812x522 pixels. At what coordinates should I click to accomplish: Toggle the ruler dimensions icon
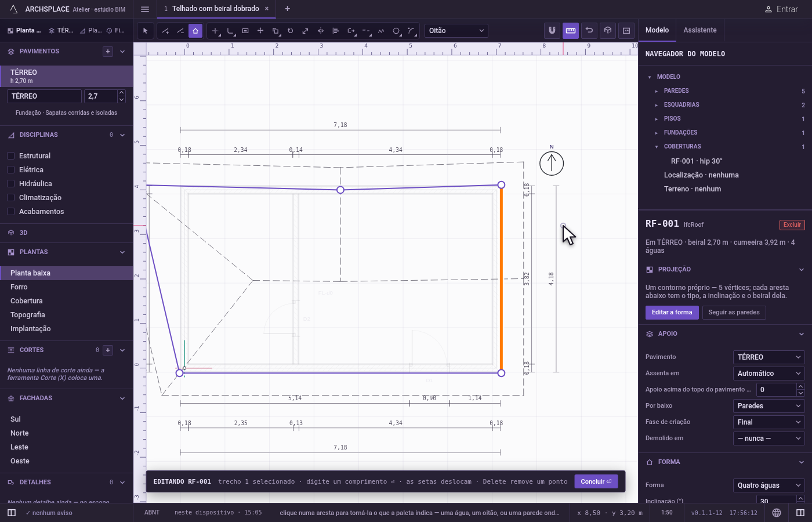coord(571,31)
